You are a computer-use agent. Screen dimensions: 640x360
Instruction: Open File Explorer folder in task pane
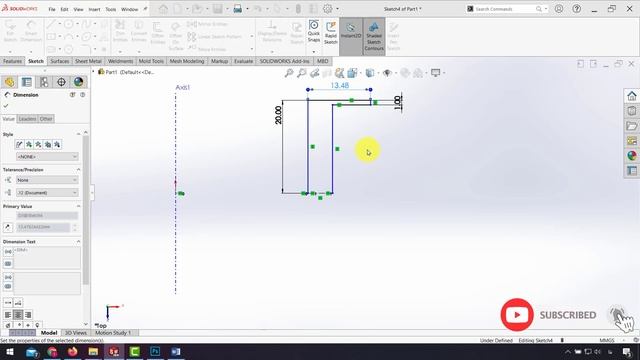pos(631,126)
